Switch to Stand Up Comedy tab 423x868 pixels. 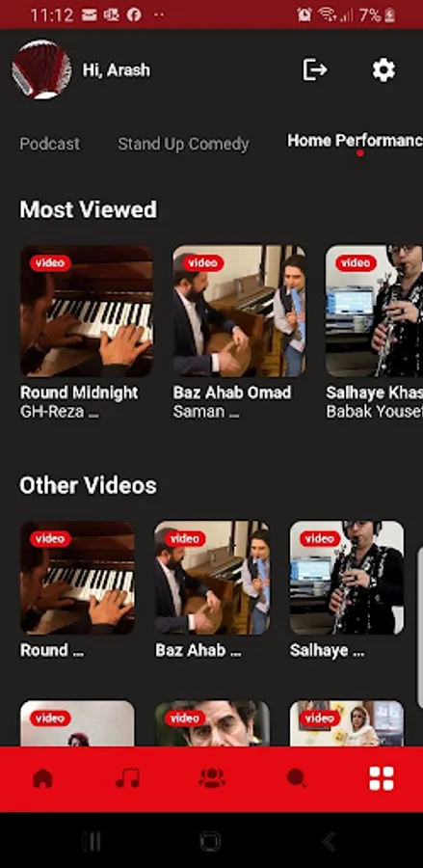[183, 144]
